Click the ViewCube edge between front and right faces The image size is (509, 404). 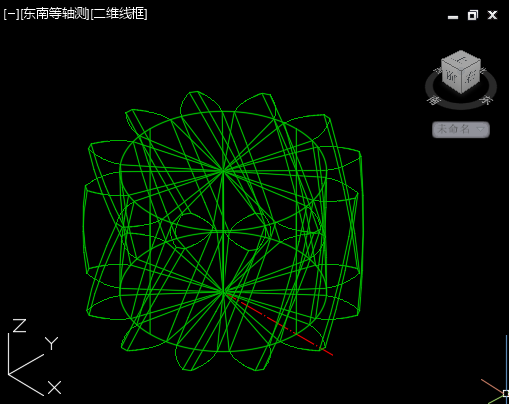462,82
